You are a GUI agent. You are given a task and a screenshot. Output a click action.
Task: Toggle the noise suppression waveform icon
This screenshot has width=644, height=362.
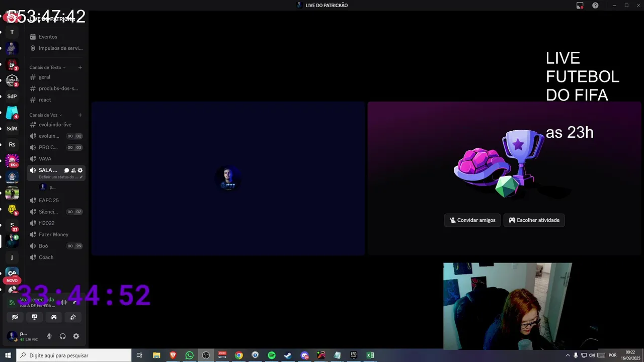coord(63,302)
